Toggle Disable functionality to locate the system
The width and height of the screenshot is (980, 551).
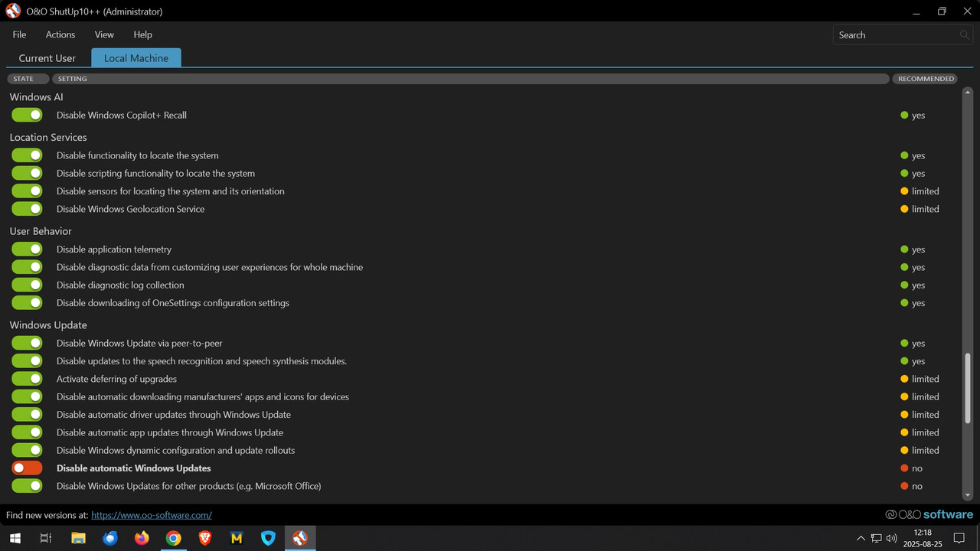27,155
